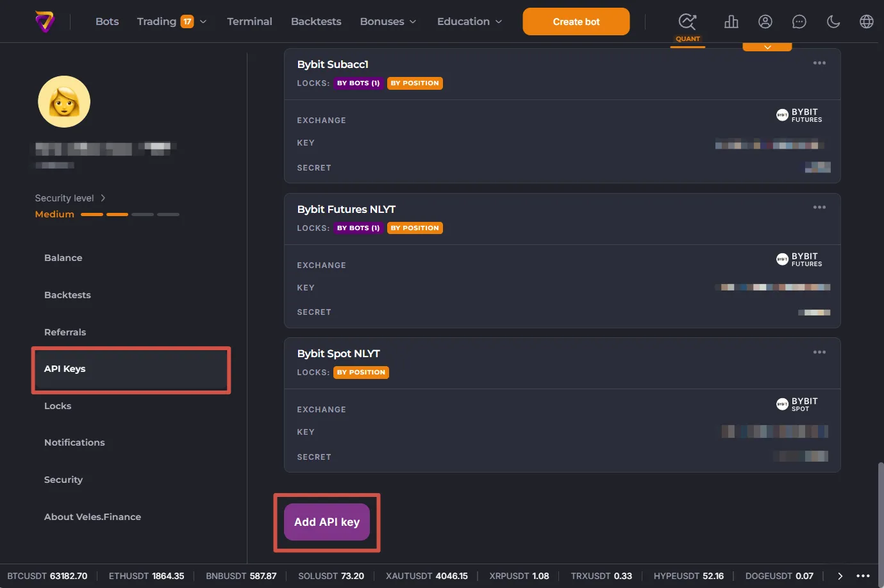Click the user avatar image
The image size is (884, 588).
(64, 101)
